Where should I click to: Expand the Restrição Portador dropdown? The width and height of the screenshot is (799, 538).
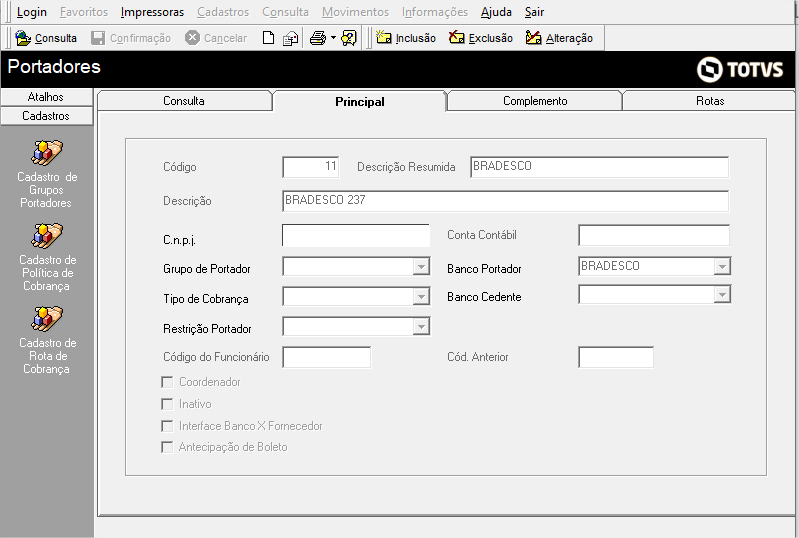pyautogui.click(x=421, y=327)
